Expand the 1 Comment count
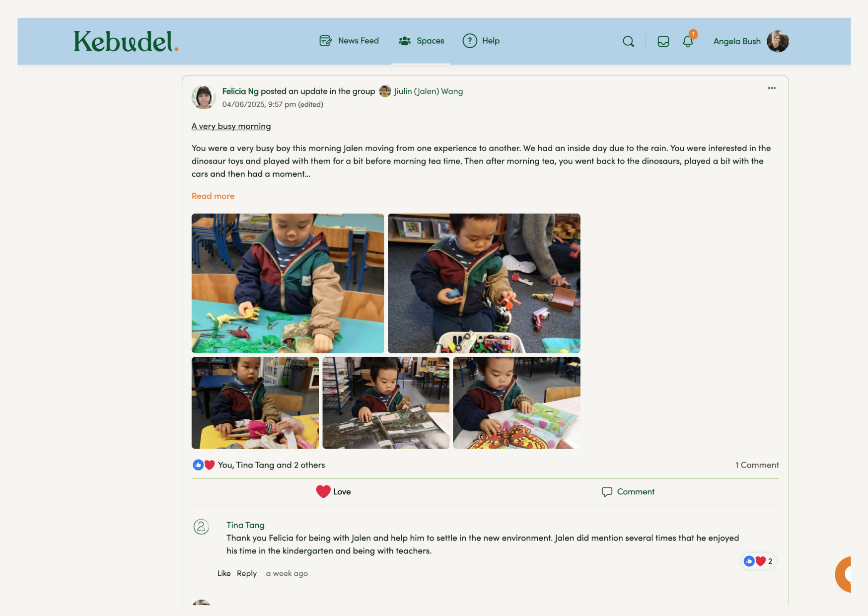The width and height of the screenshot is (868, 616). tap(757, 465)
